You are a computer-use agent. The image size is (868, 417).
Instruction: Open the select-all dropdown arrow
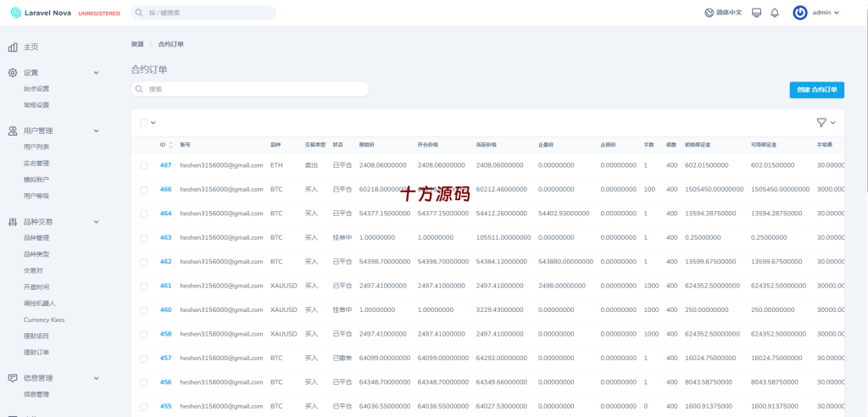[x=153, y=122]
